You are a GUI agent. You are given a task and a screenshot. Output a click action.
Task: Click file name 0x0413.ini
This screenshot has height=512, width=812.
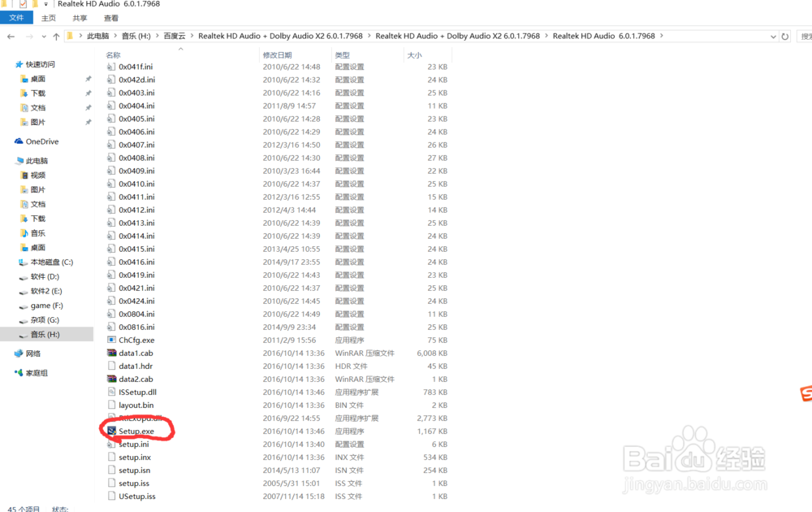click(136, 223)
